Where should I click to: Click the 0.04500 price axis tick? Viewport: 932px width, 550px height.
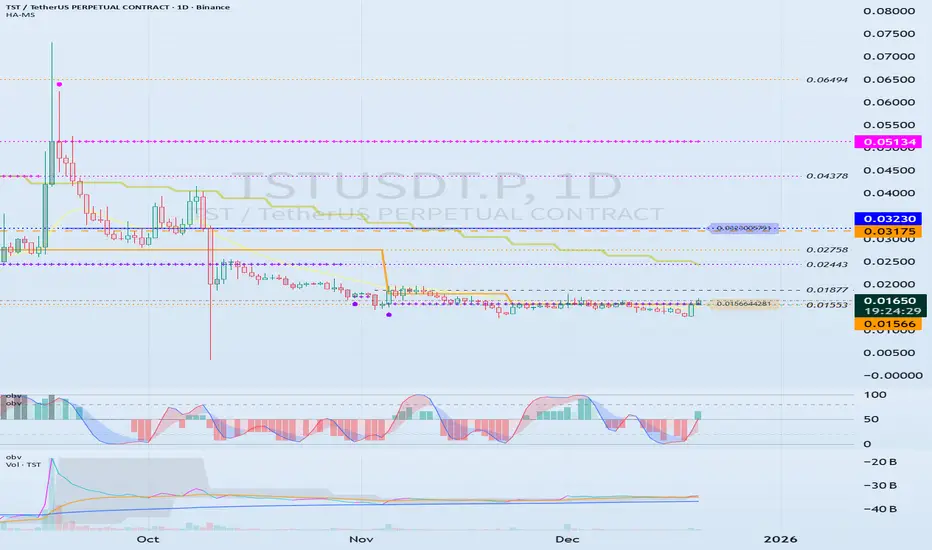coord(889,171)
